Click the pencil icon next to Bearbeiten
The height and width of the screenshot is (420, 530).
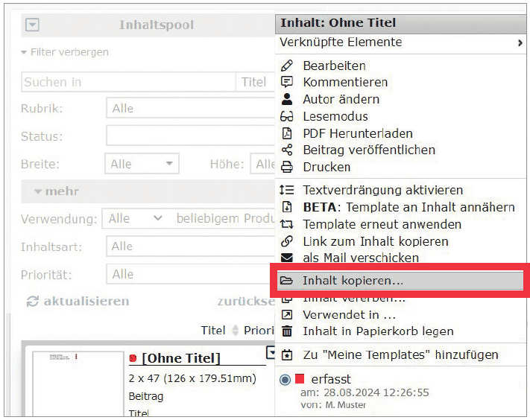click(287, 66)
